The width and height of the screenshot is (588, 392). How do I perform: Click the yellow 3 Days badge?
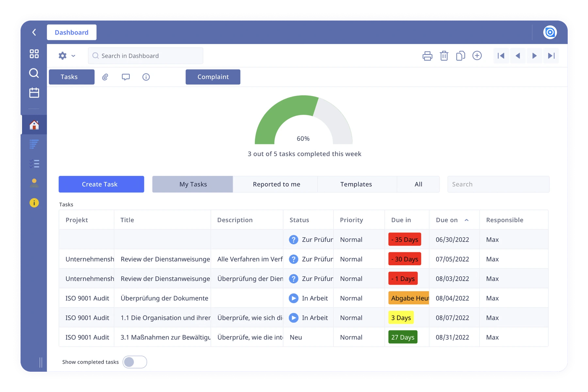pos(401,318)
